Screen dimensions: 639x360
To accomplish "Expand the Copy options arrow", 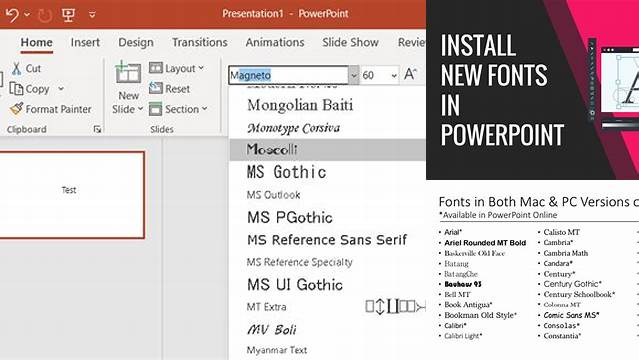I will click(x=61, y=89).
